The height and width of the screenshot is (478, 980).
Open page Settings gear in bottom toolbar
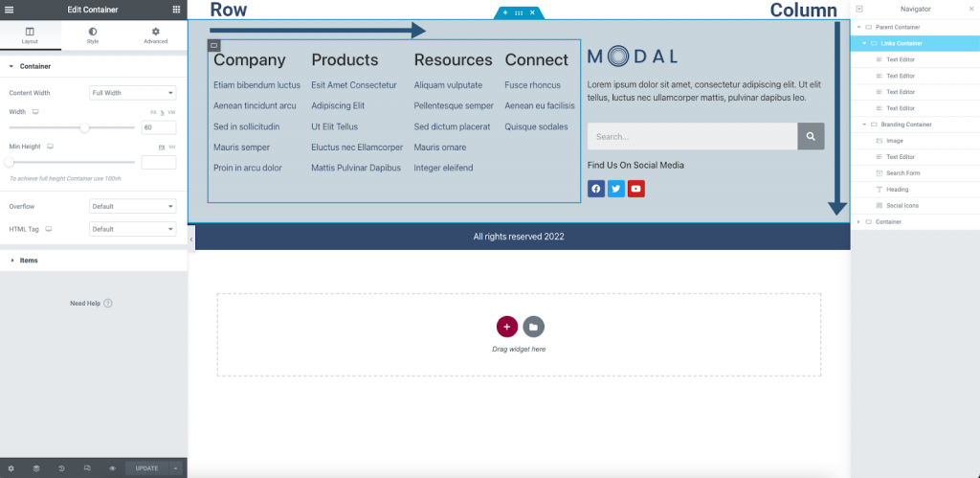11,468
